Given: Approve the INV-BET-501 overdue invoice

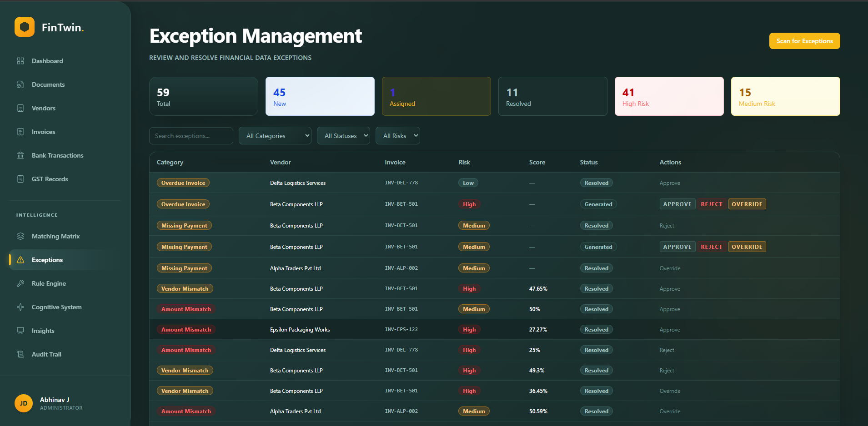Looking at the screenshot, I should coord(677,204).
